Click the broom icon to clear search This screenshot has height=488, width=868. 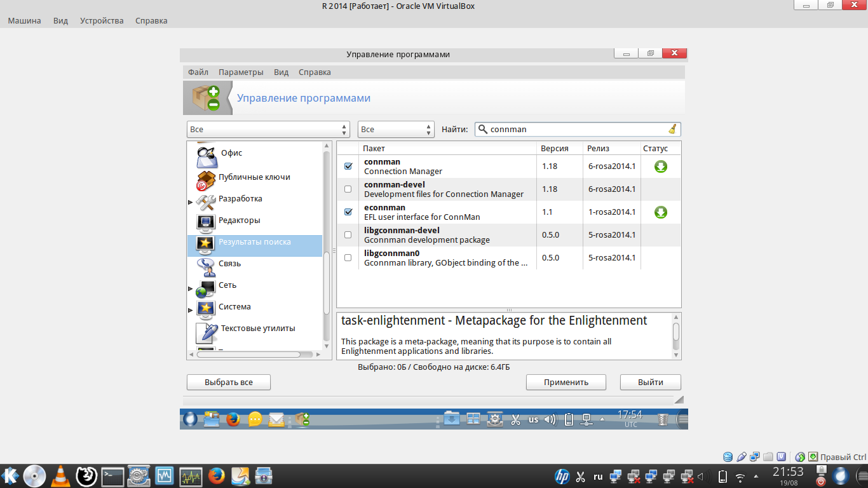(x=672, y=129)
